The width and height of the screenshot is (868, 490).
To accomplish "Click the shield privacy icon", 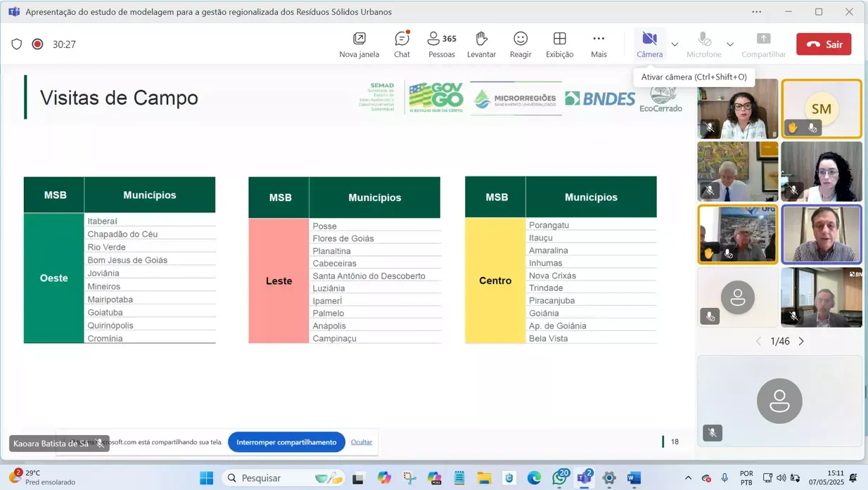I will (17, 44).
